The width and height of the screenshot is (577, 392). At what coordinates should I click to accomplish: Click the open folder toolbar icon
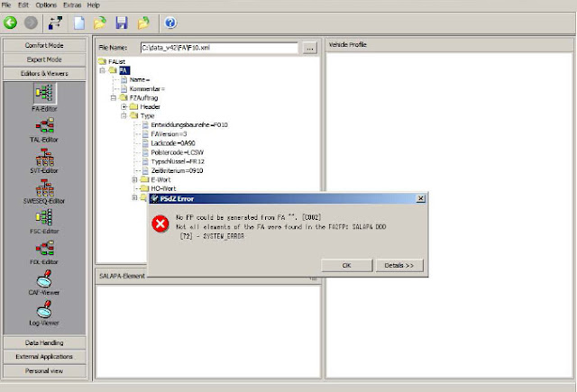[x=100, y=23]
